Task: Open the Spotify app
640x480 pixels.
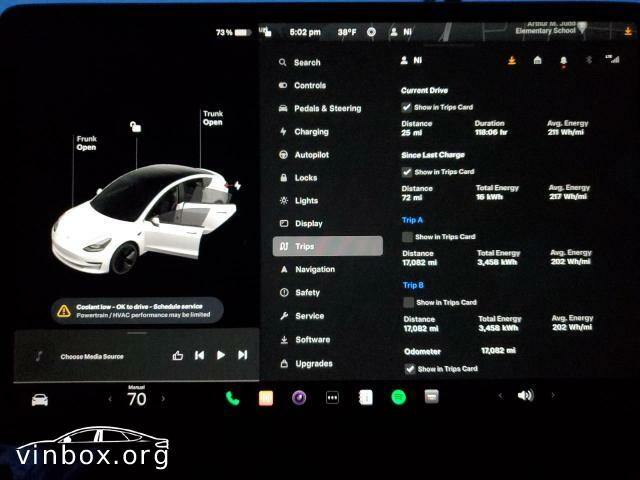Action: point(399,397)
